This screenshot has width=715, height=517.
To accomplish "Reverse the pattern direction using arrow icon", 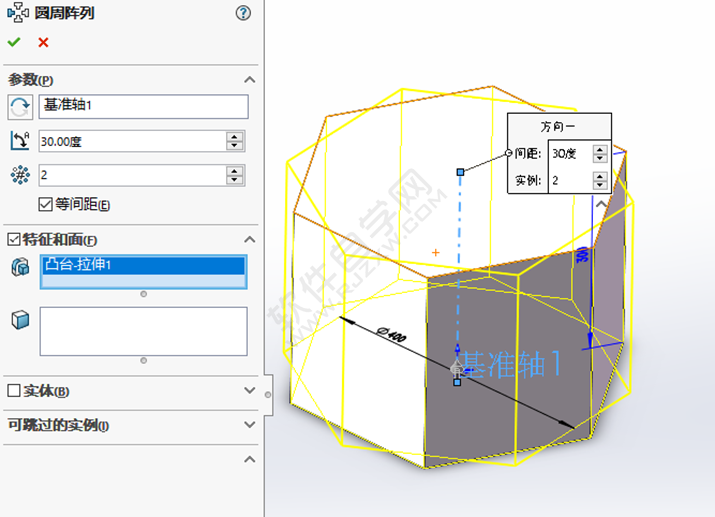I will click(x=20, y=107).
